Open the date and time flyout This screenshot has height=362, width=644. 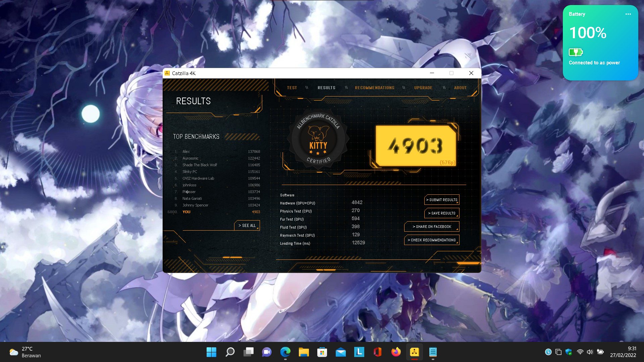click(x=623, y=352)
